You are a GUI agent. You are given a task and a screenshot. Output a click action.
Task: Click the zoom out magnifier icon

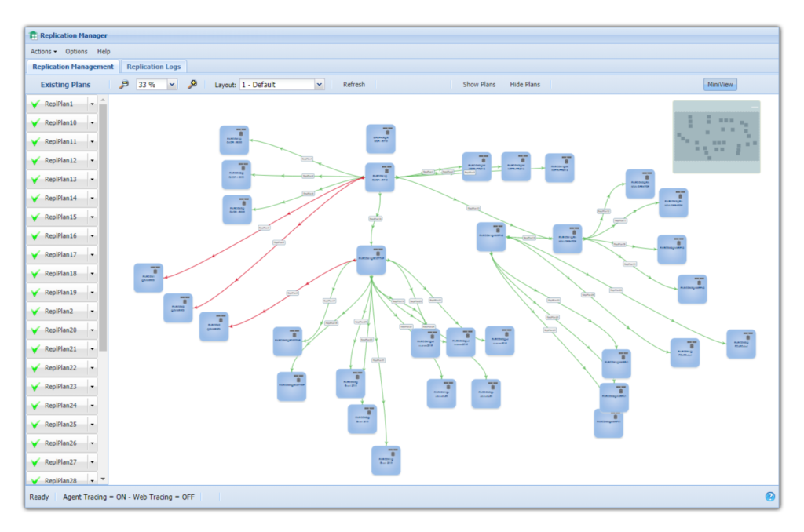pos(123,85)
